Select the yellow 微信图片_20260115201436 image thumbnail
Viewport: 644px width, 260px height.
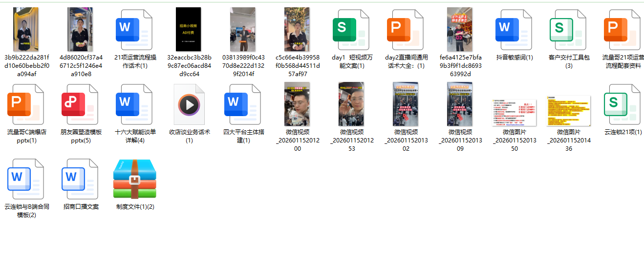click(568, 111)
